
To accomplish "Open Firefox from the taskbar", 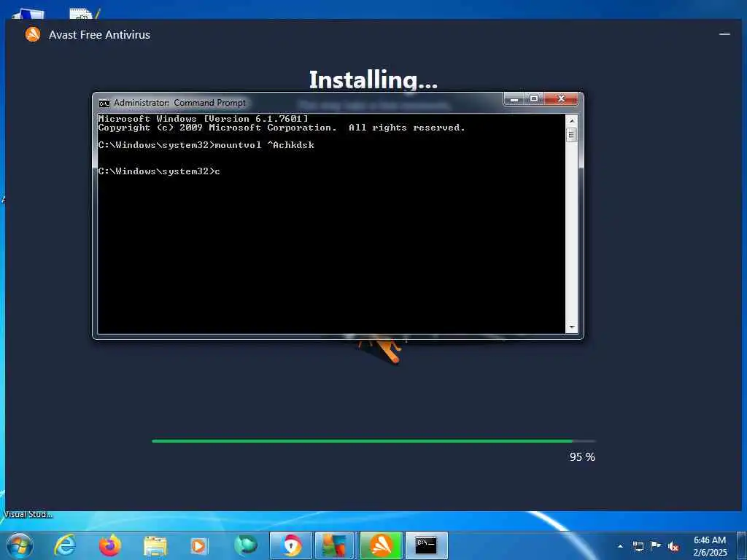I will pos(110,545).
